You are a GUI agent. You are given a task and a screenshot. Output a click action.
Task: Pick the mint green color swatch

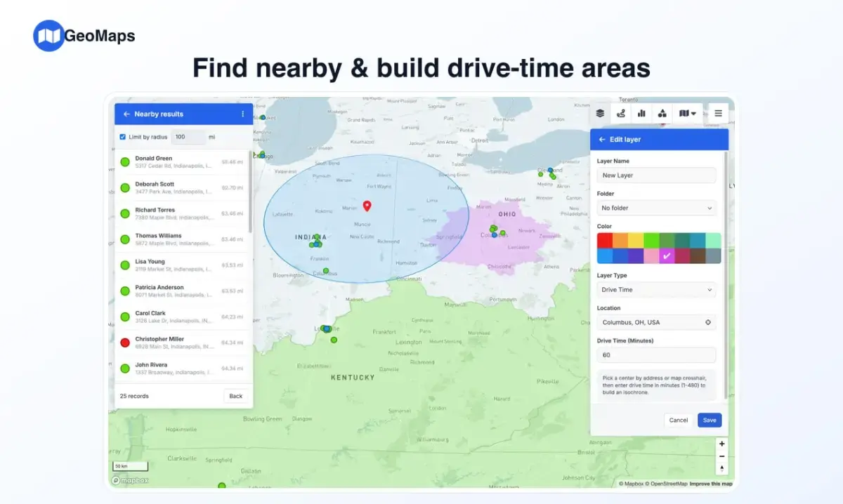(713, 241)
